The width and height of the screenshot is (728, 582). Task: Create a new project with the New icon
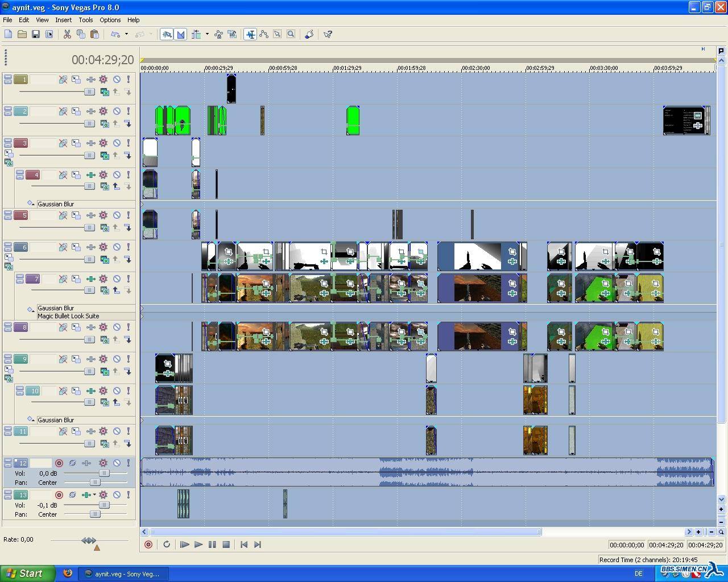click(8, 34)
